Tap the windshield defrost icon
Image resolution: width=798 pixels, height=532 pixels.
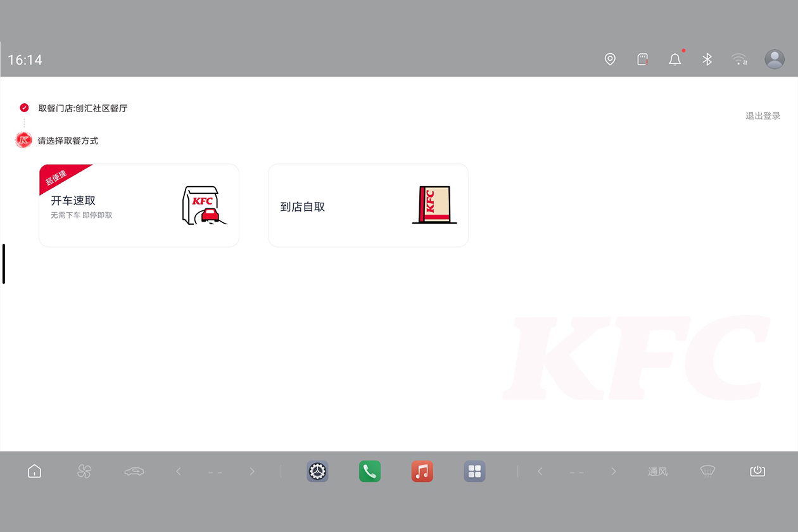click(x=707, y=471)
